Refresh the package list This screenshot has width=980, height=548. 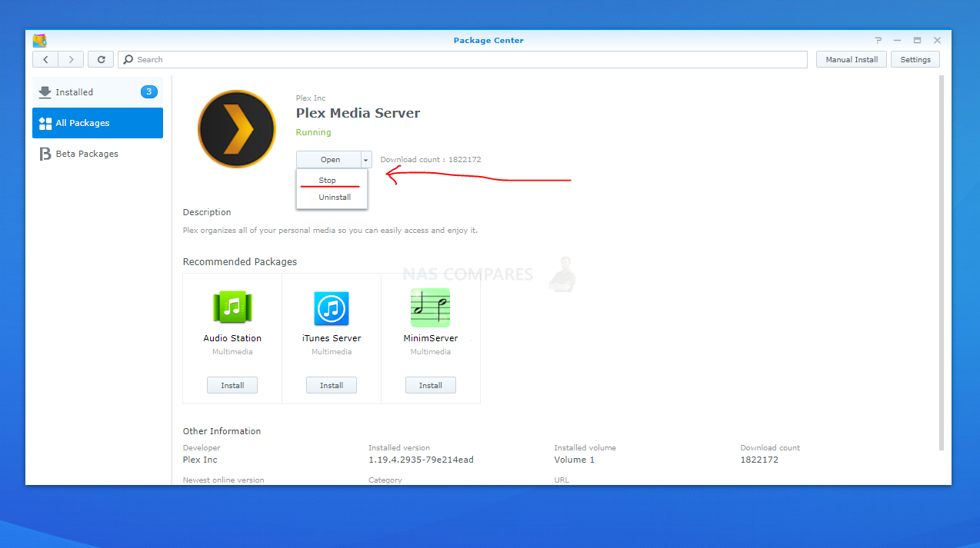coord(101,59)
